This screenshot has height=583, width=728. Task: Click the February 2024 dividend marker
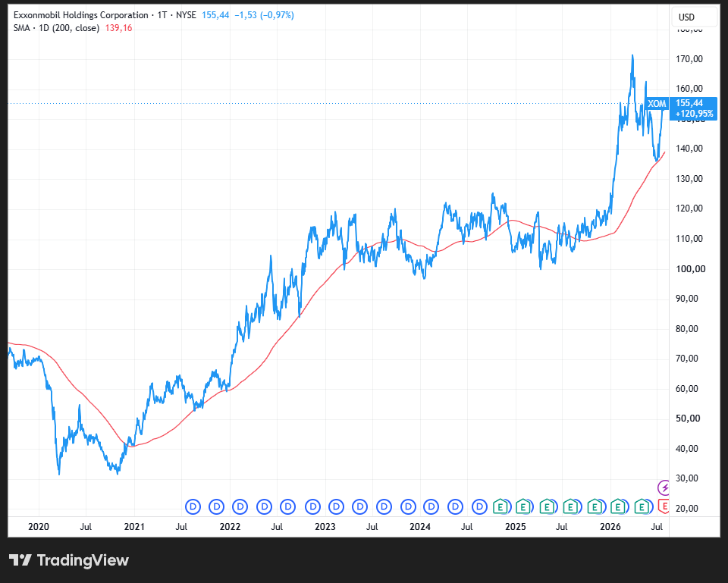[431, 506]
